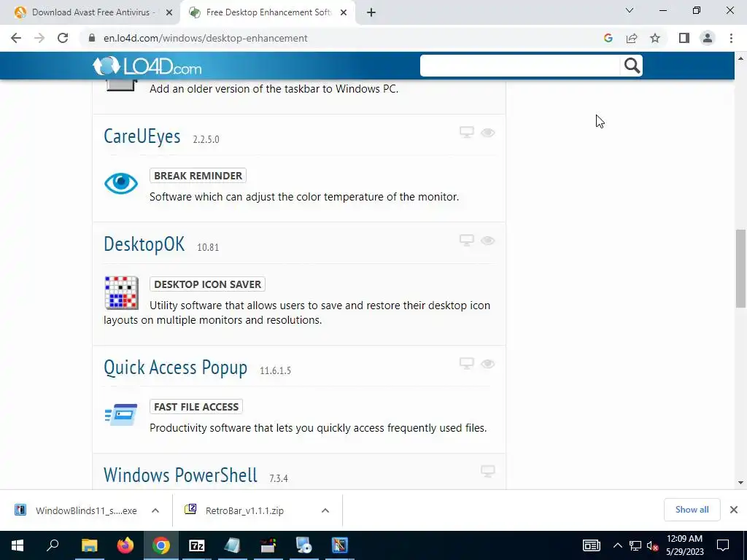
Task: Click the CareUEyes blue eye icon
Action: click(121, 183)
